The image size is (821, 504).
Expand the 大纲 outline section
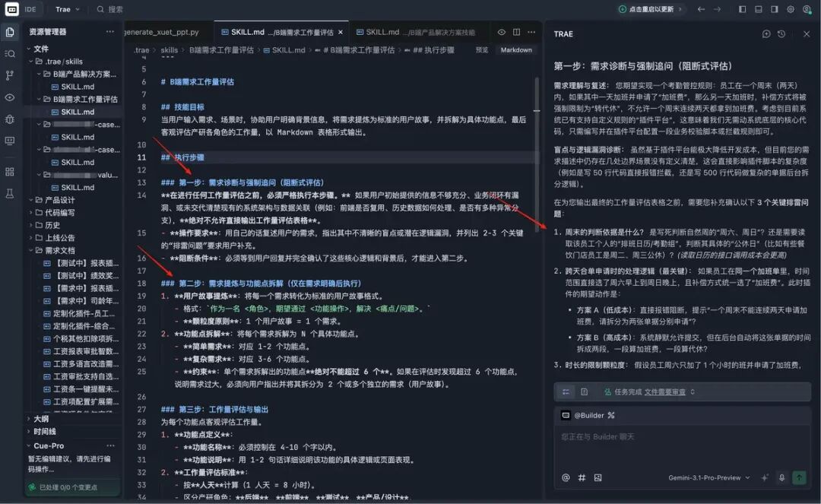28,419
